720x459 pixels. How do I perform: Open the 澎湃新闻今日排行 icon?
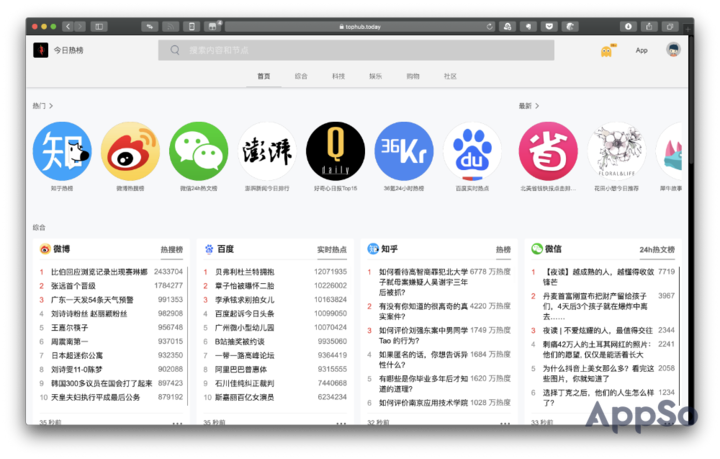267,151
